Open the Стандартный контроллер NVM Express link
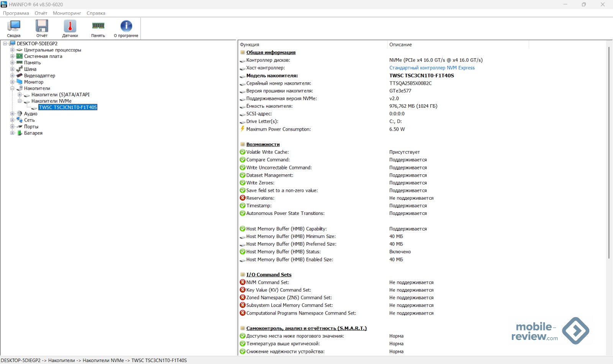 point(432,68)
